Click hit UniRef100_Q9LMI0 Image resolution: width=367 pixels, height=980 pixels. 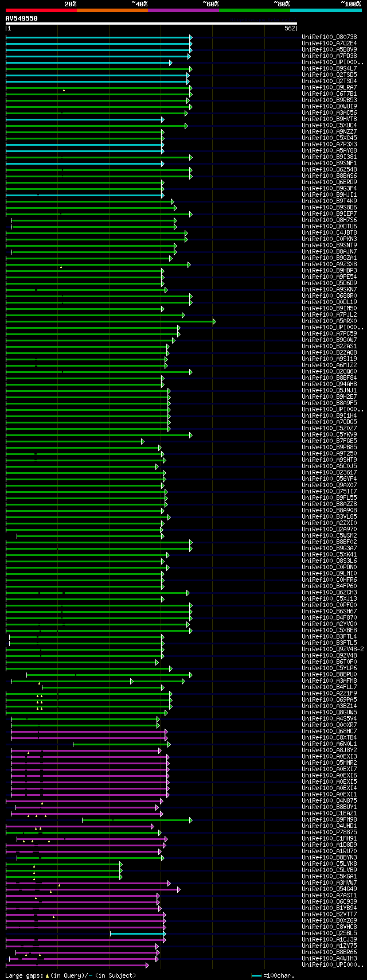[x=329, y=574]
